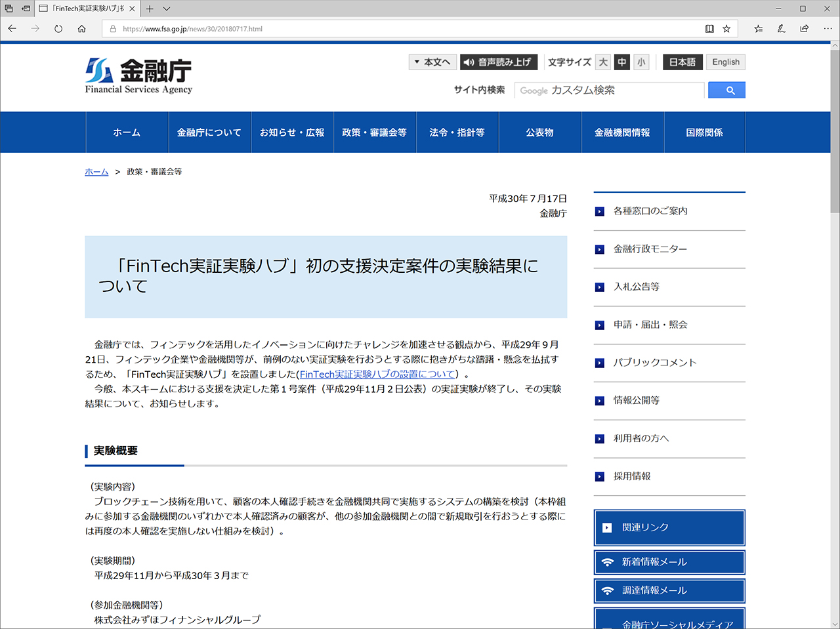
Task: Toggle reading view in the address bar
Action: point(709,28)
